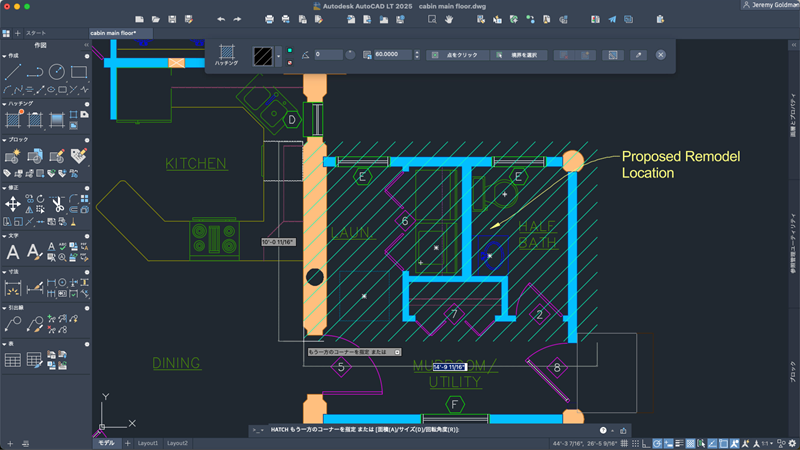Click the hatch scale stepper arrows
This screenshot has width=800, height=450.
point(417,55)
